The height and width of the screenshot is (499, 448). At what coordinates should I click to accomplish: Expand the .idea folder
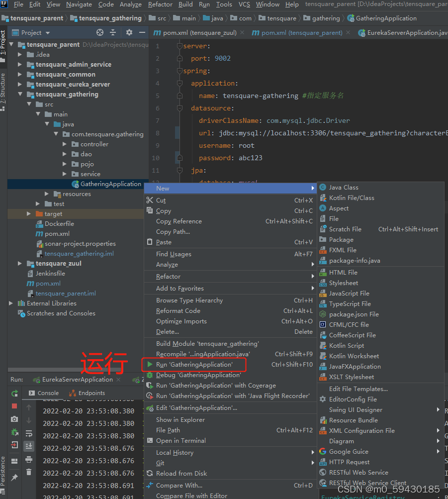tap(20, 55)
